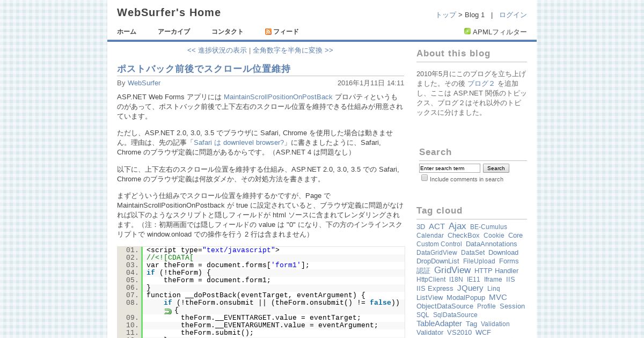Select the Validator tag

(x=430, y=333)
